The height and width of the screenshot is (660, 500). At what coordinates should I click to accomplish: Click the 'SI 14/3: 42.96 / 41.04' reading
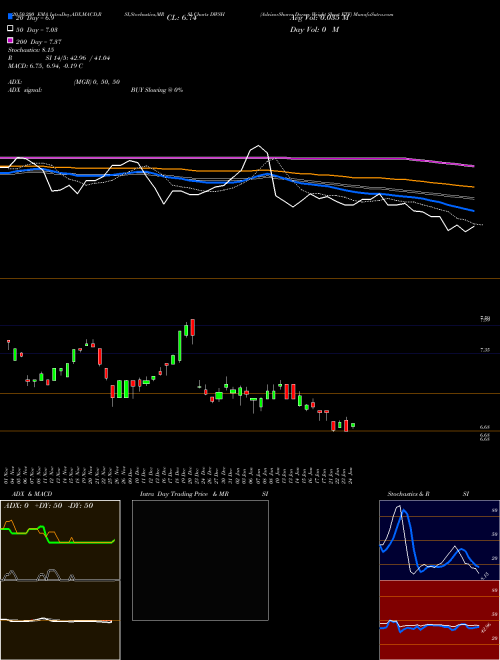point(77,58)
